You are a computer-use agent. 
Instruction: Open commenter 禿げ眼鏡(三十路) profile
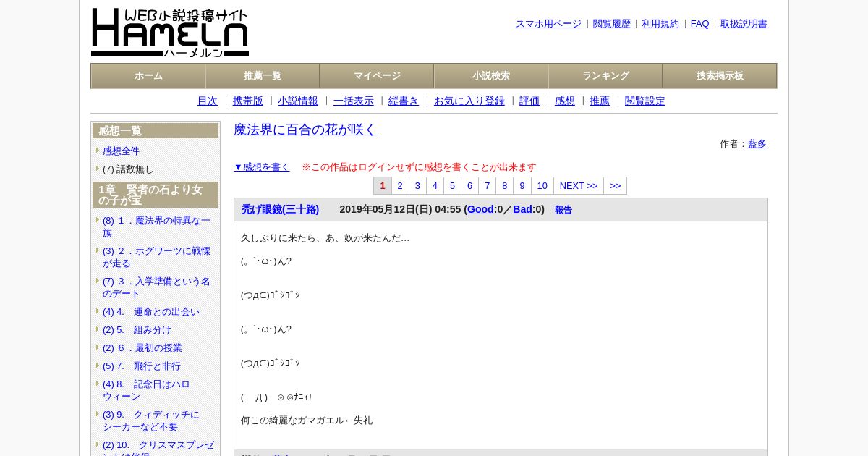coord(280,210)
